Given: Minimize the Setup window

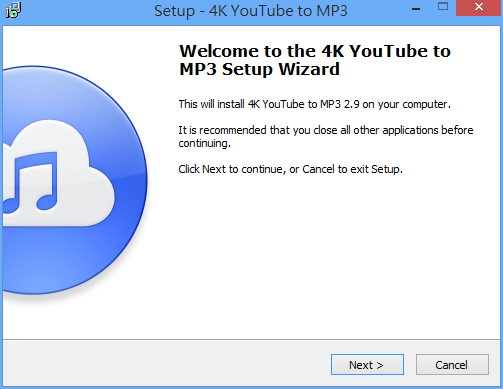Looking at the screenshot, I should (x=416, y=9).
